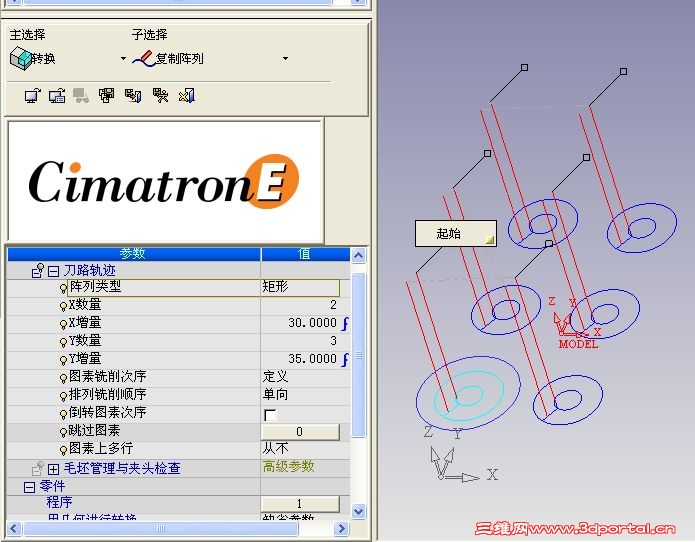
Task: Click the first monitor-with-arrow toolbar icon
Action: point(32,95)
